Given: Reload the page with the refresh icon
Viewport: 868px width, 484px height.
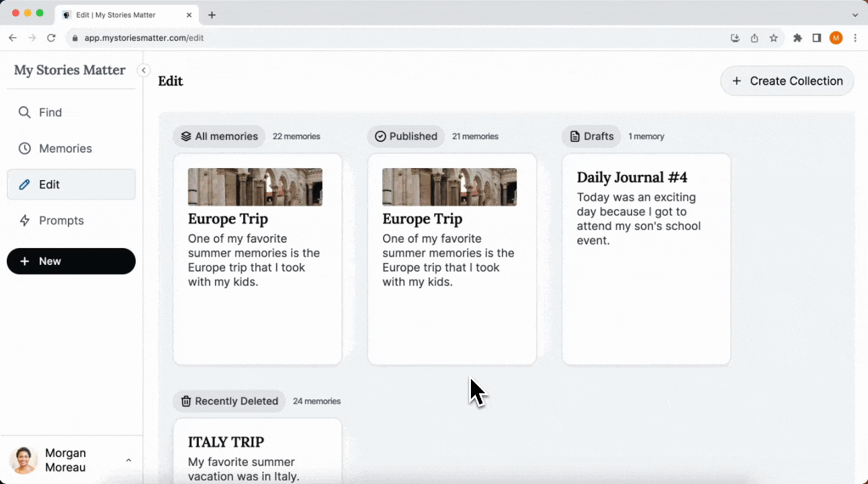Looking at the screenshot, I should (51, 38).
